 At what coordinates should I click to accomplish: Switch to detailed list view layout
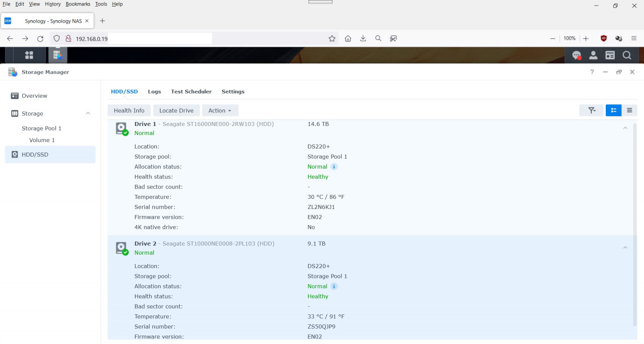pos(613,110)
